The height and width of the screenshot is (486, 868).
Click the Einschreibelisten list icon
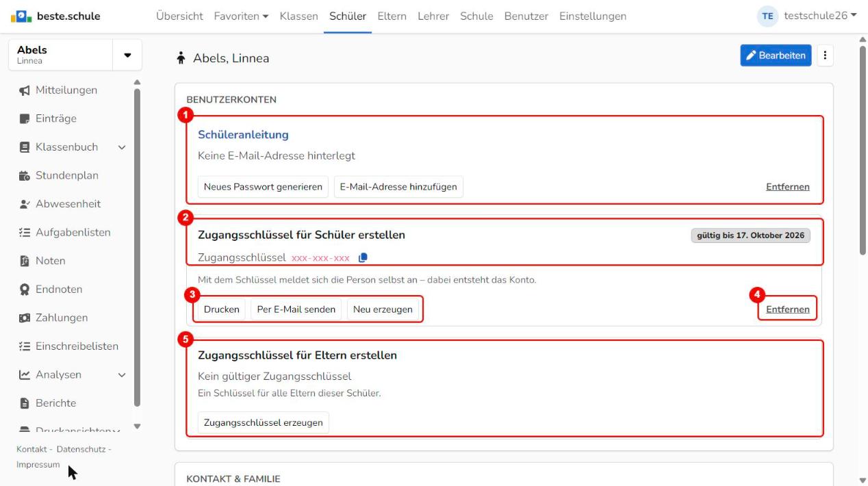point(23,346)
